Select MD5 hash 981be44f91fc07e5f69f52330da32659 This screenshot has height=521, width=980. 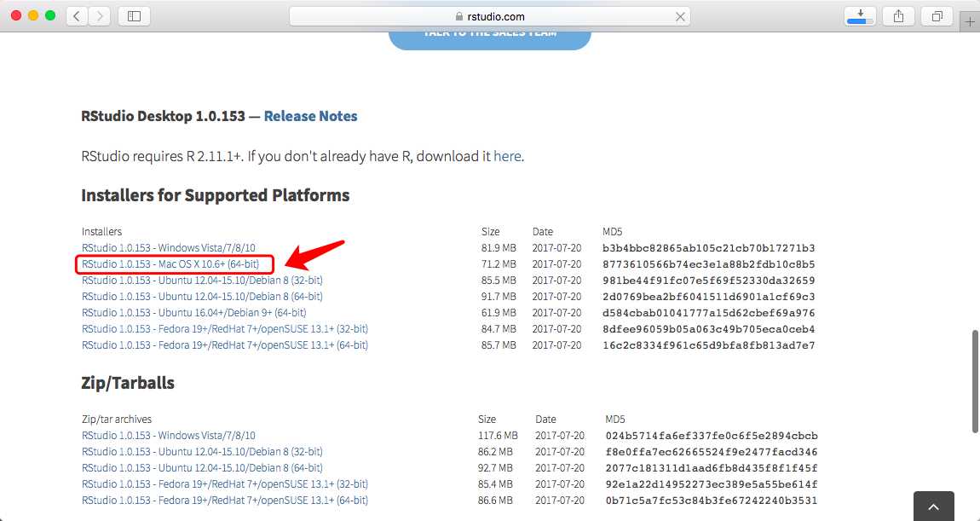(709, 281)
